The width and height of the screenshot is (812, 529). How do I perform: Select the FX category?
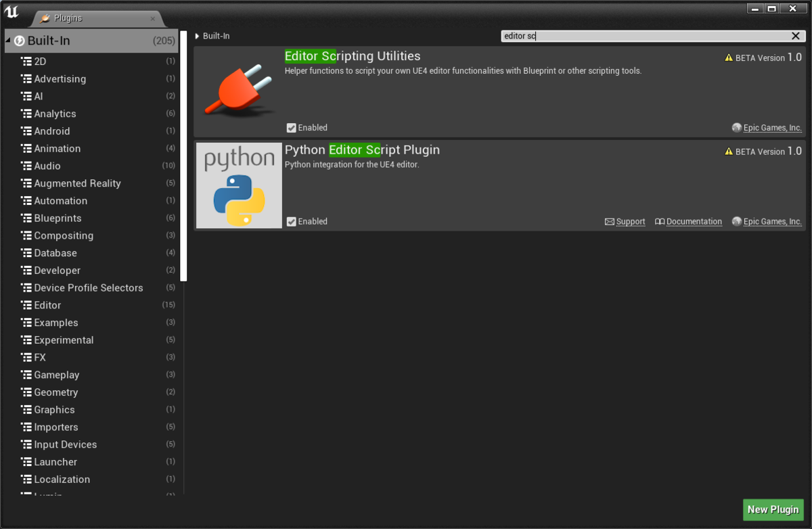92,357
